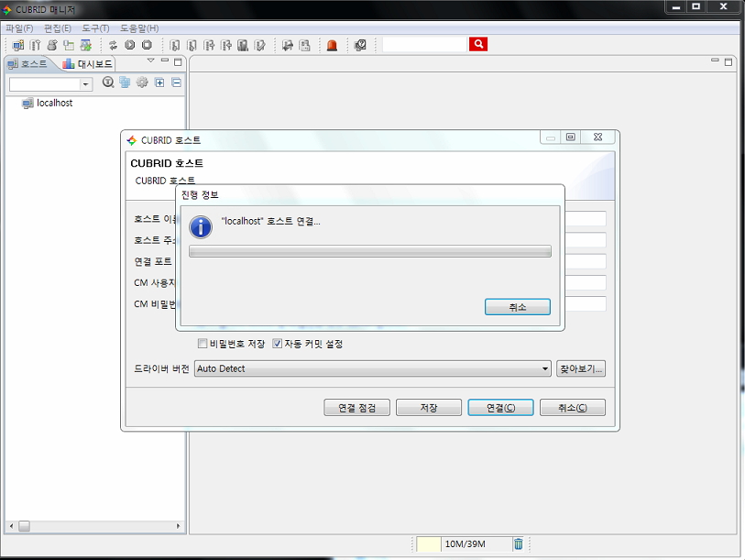745x560 pixels.
Task: Click the help icon at toolbar end
Action: coord(360,45)
